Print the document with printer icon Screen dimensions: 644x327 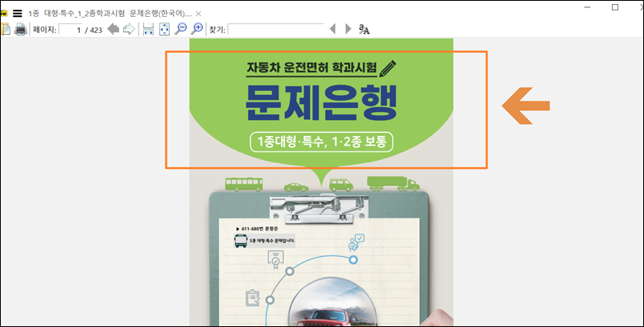(x=21, y=29)
